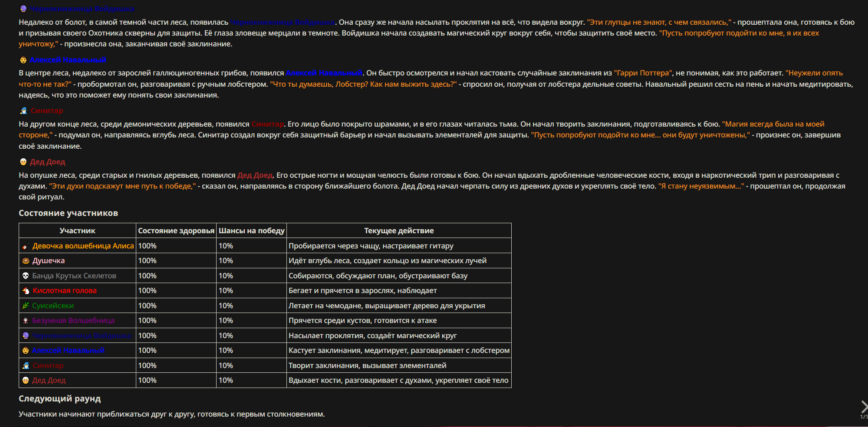This screenshot has height=427, width=868.
Task: Click the Суисейсеки name in the table
Action: click(x=53, y=306)
